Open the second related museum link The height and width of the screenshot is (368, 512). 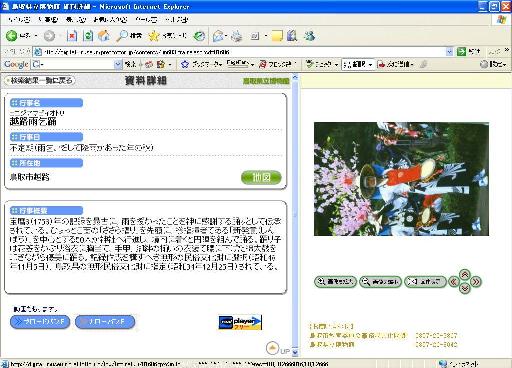(x=332, y=344)
